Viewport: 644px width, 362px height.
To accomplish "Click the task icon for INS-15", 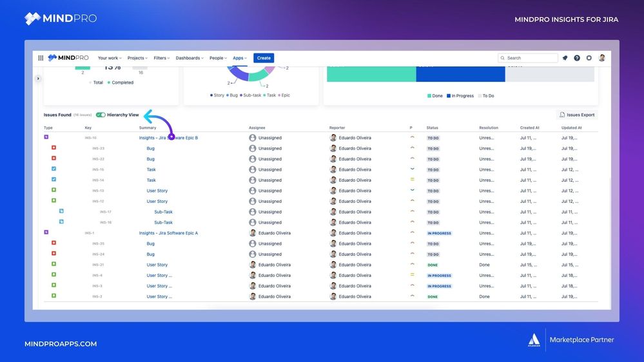I will point(54,169).
